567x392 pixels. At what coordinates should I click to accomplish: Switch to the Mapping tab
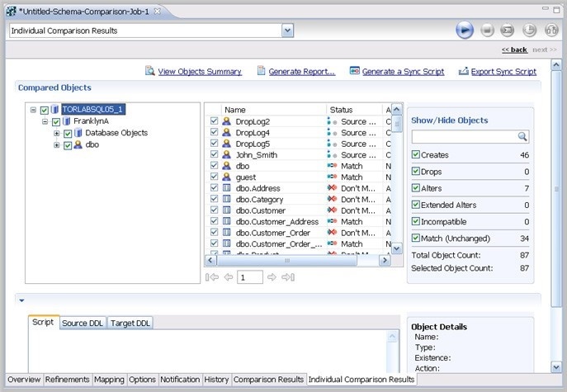pyautogui.click(x=109, y=380)
